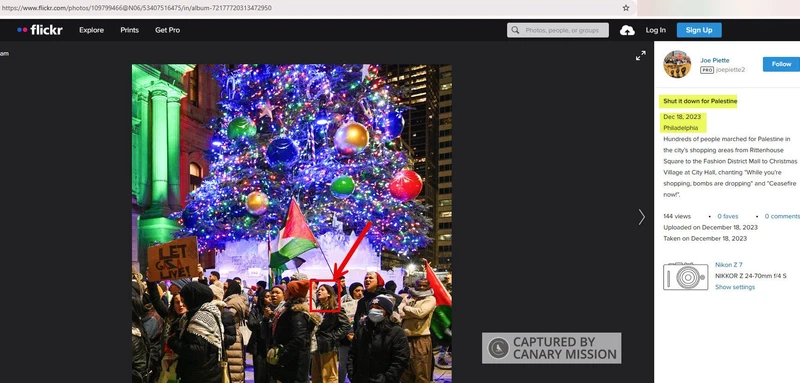Open the Explore menu
The image size is (800, 383).
(x=91, y=30)
